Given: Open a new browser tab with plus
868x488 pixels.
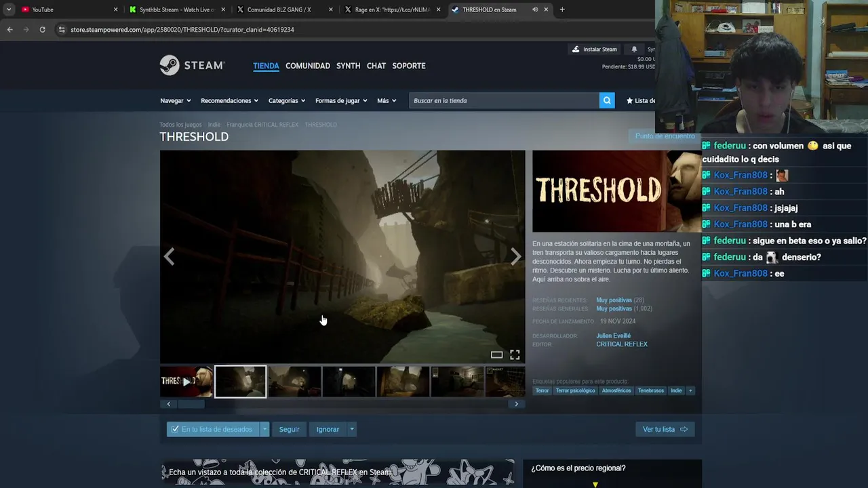Looking at the screenshot, I should pos(562,9).
